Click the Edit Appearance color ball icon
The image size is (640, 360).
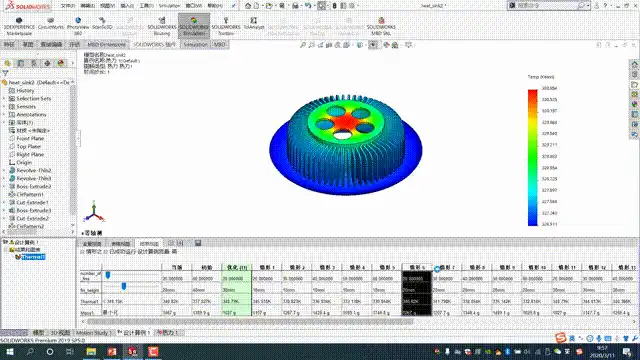pos(386,45)
